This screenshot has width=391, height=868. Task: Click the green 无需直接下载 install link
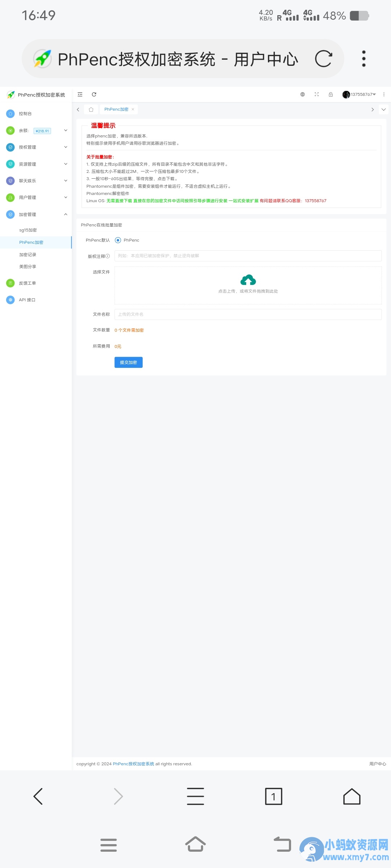(x=182, y=201)
